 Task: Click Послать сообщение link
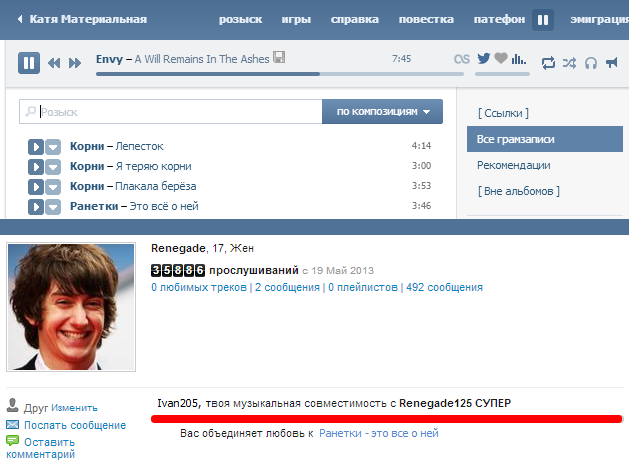coord(75,425)
